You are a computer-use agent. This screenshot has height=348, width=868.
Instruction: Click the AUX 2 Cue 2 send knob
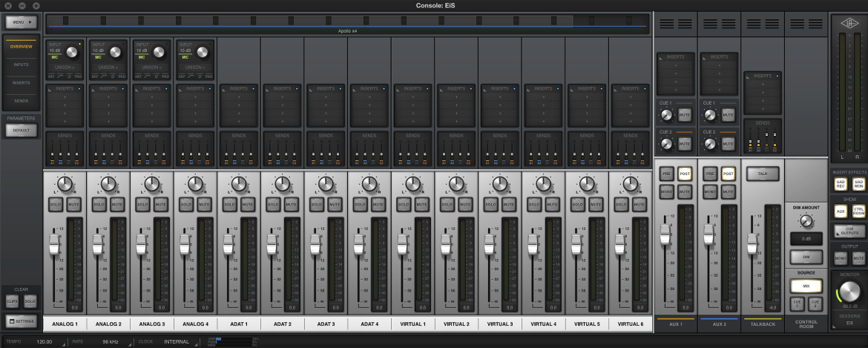(x=710, y=143)
